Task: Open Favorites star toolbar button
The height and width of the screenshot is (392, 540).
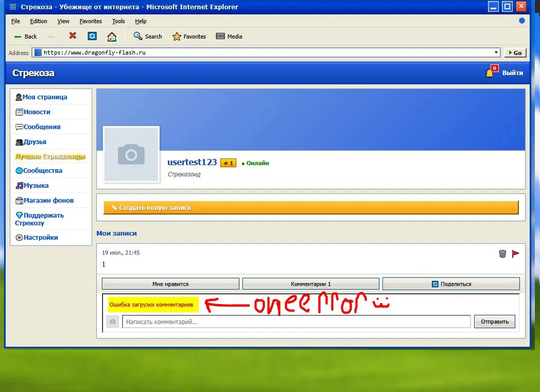Action: pyautogui.click(x=189, y=37)
